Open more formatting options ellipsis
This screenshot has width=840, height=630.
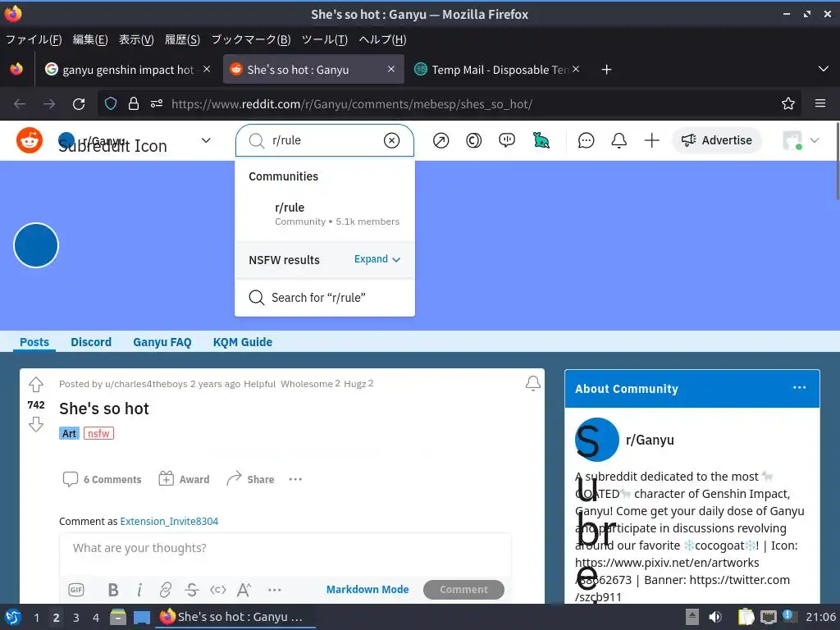click(x=274, y=590)
